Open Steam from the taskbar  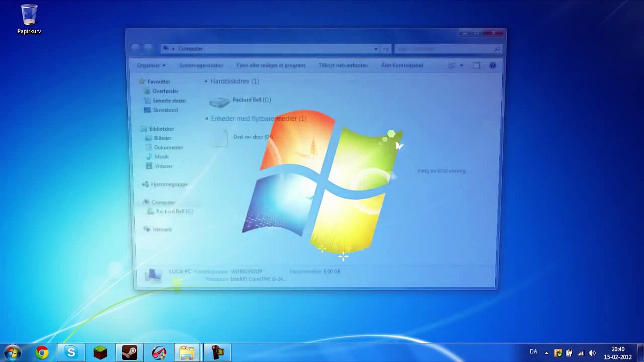coord(129,352)
